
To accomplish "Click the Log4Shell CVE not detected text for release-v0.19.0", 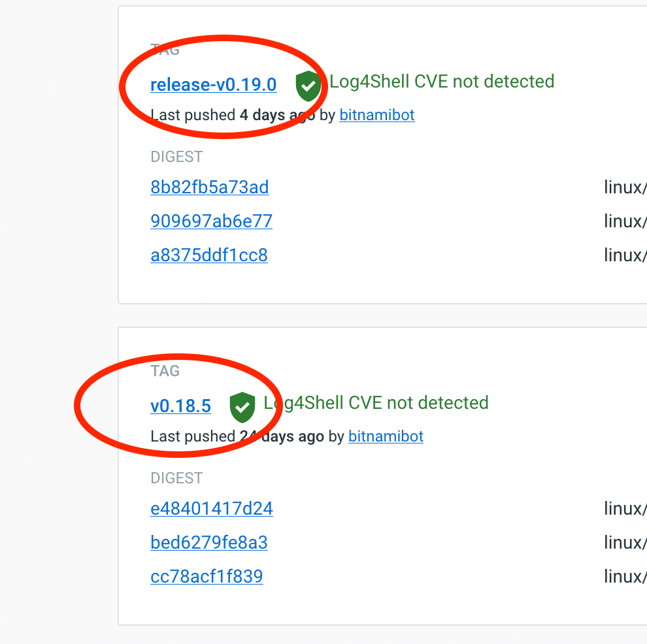I will tap(442, 81).
